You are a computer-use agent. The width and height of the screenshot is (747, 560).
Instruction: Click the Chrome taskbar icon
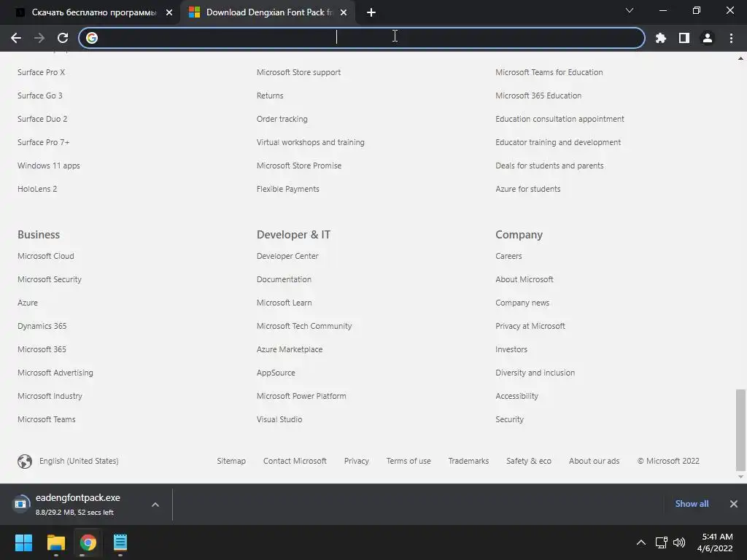[x=88, y=542]
